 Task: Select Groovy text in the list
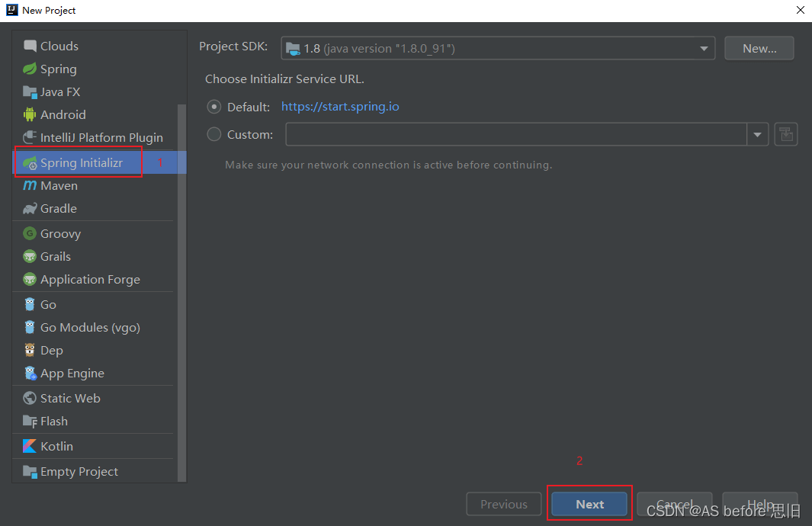point(60,233)
